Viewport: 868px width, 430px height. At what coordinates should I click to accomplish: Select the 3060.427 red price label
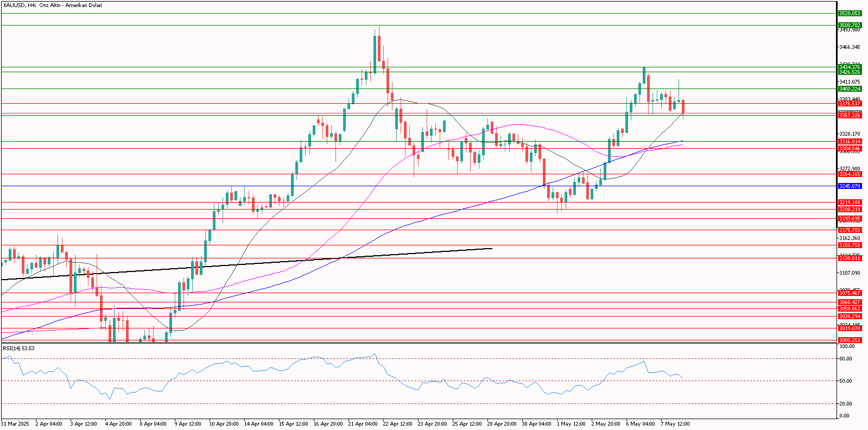tap(850, 302)
